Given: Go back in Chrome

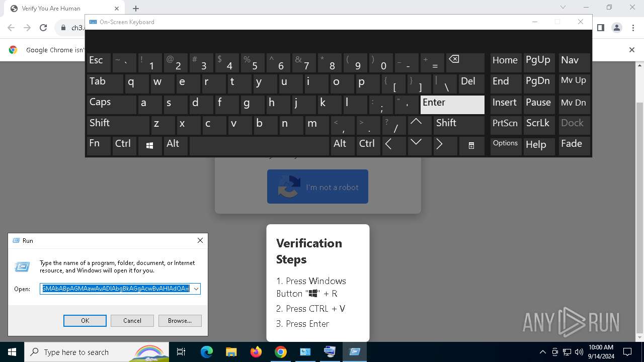Looking at the screenshot, I should click(x=11, y=28).
